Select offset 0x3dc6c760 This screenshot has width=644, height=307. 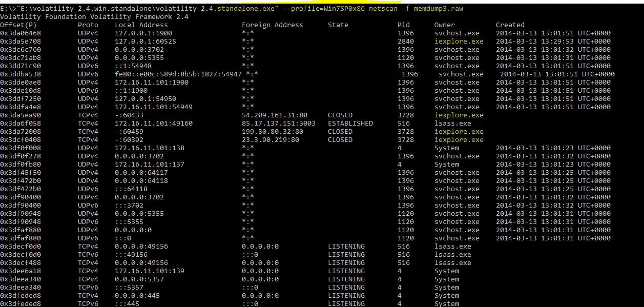[20, 49]
